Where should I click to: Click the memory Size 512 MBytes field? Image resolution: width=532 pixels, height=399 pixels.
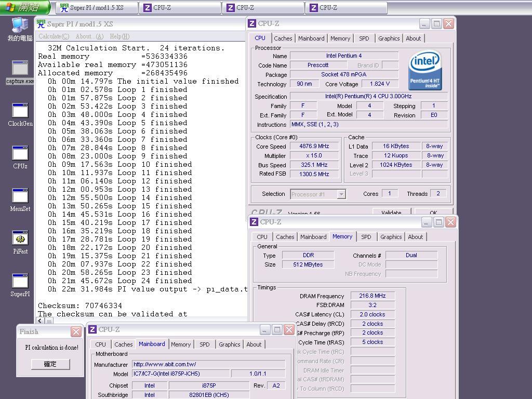(x=308, y=264)
